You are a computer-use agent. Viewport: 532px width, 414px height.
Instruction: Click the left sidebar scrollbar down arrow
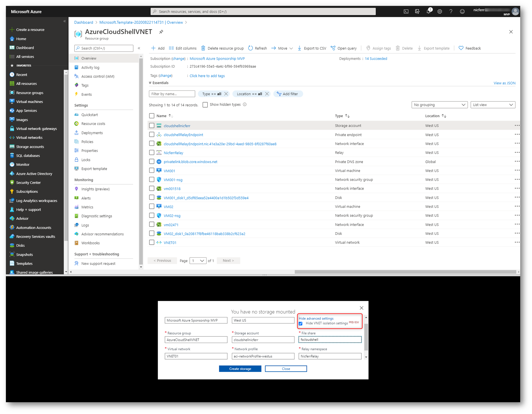[66, 272]
